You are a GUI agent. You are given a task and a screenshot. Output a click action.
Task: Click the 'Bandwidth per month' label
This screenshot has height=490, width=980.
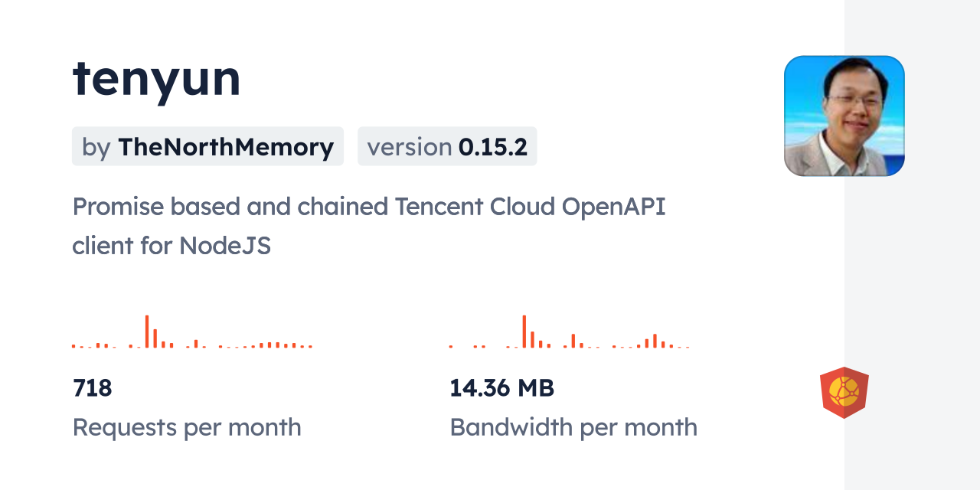[x=573, y=427]
